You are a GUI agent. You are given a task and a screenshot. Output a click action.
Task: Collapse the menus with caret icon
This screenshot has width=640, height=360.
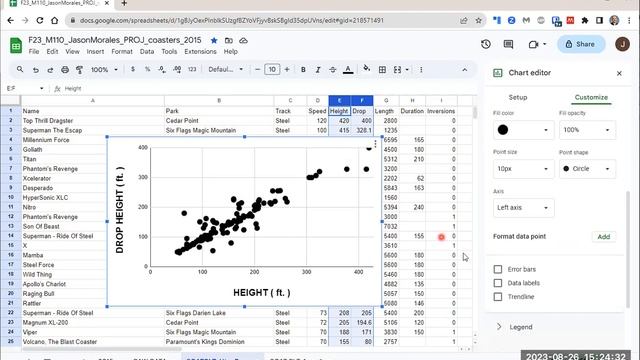click(x=464, y=70)
